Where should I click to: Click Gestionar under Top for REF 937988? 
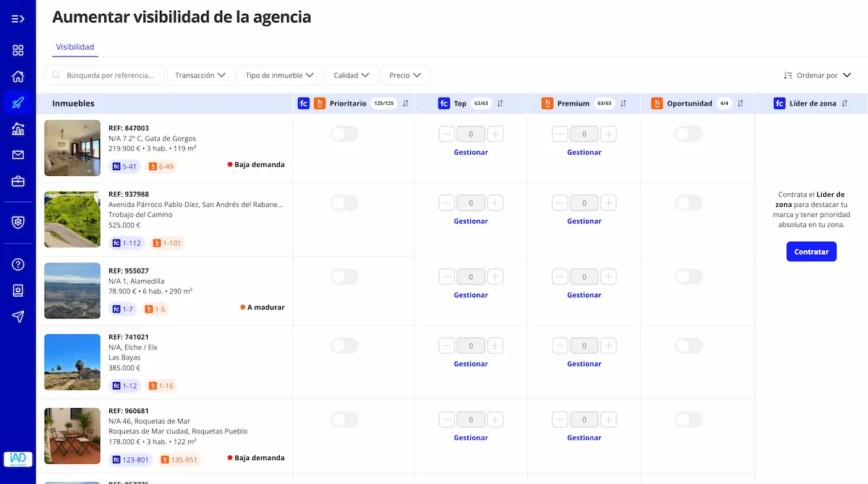coord(471,221)
